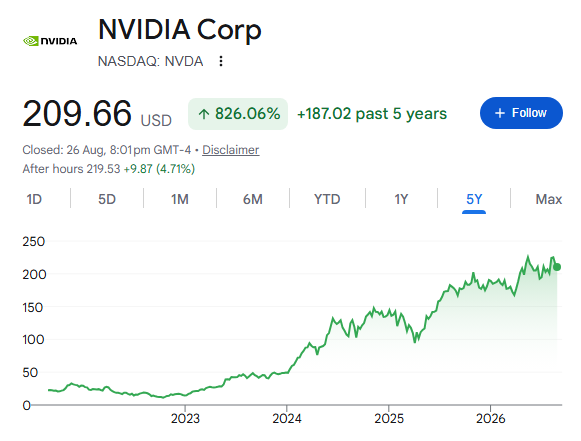Select the 5Y range tab
The width and height of the screenshot is (581, 441).
pyautogui.click(x=474, y=199)
